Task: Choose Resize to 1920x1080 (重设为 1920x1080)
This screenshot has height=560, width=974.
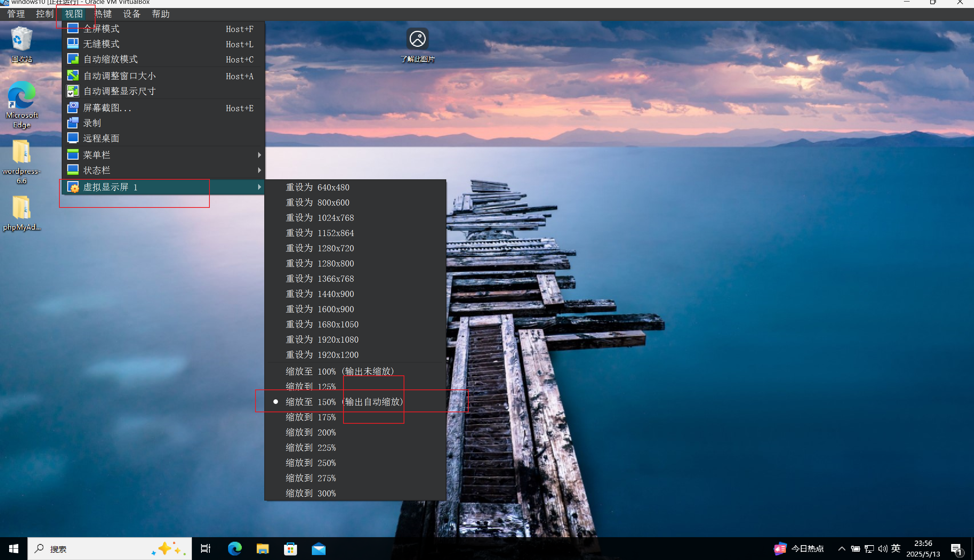Action: (322, 339)
